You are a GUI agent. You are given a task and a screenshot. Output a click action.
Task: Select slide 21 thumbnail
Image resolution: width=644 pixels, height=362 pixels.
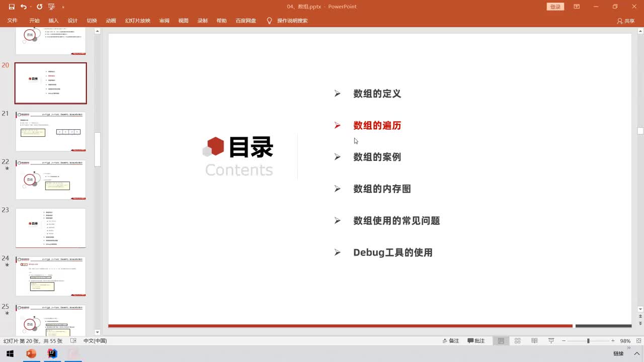(x=50, y=131)
